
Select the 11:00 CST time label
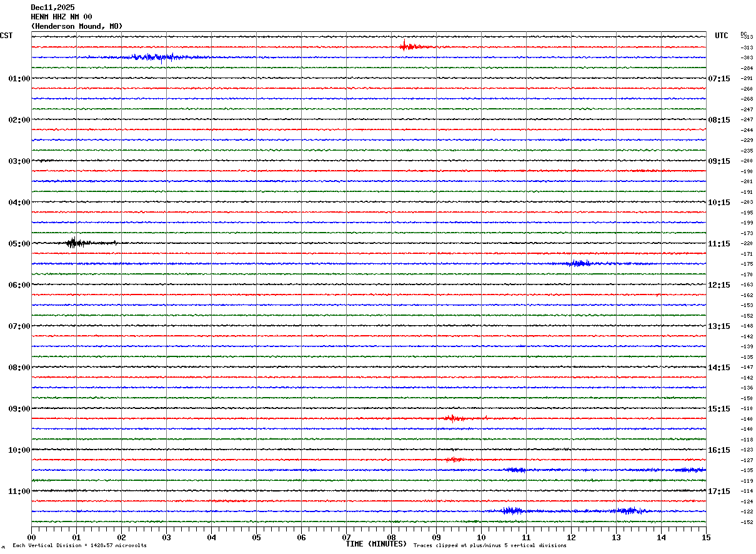19,491
